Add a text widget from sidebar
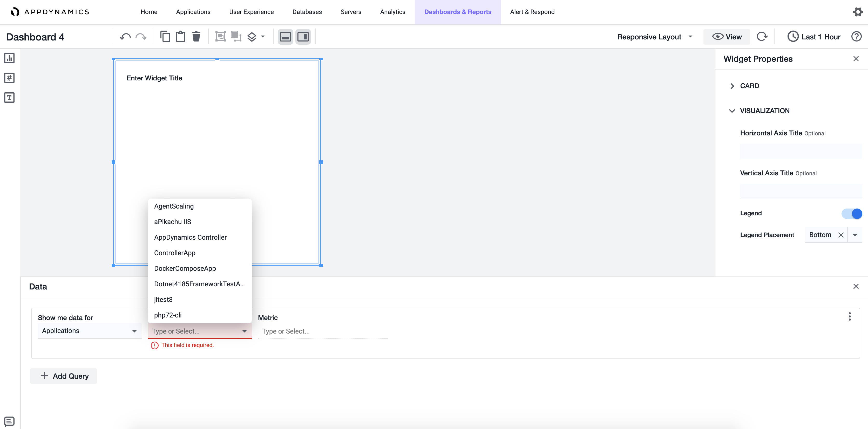Image resolution: width=868 pixels, height=429 pixels. point(9,98)
